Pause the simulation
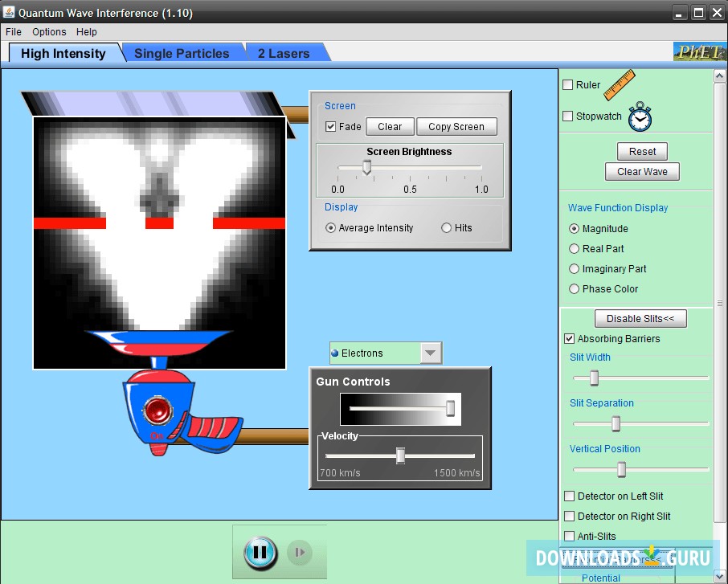This screenshot has height=584, width=728. coord(260,552)
